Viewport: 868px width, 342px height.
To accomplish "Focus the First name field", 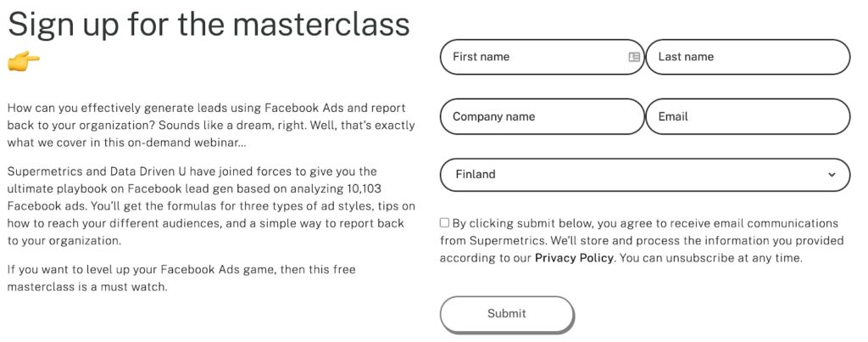I will (x=542, y=57).
